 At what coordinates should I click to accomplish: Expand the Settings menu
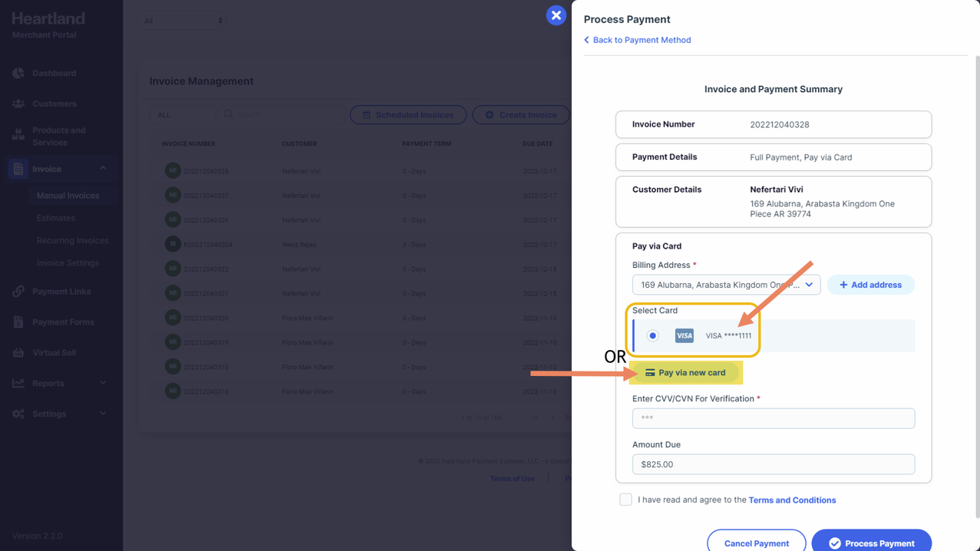pos(103,414)
